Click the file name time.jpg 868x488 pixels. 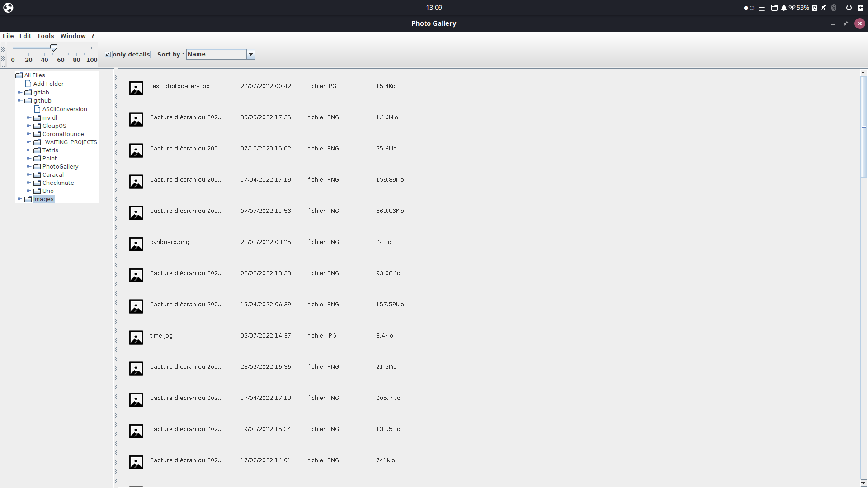click(x=161, y=336)
